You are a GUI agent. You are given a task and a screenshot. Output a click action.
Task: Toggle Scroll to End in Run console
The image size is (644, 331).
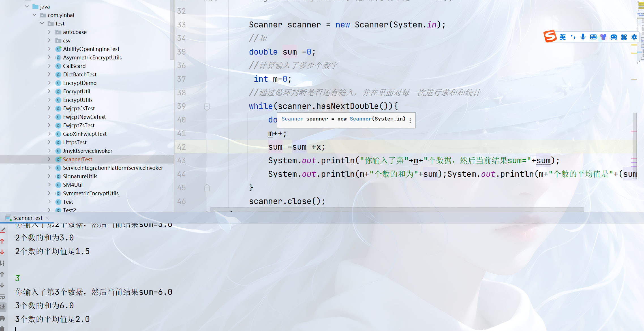click(x=3, y=307)
